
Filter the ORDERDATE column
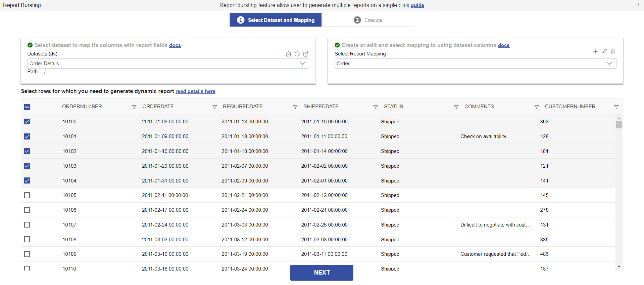[214, 107]
